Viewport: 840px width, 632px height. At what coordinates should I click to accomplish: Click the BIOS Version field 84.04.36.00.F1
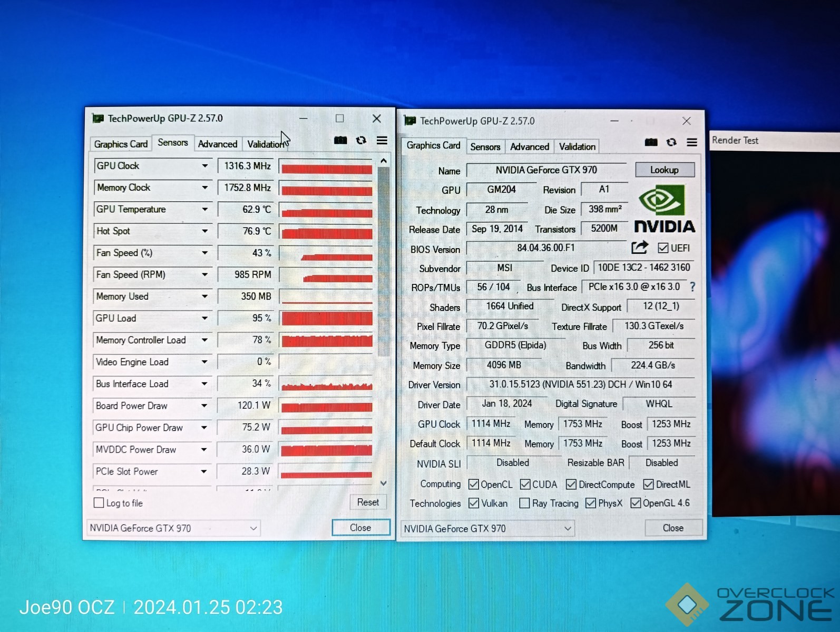pyautogui.click(x=546, y=248)
